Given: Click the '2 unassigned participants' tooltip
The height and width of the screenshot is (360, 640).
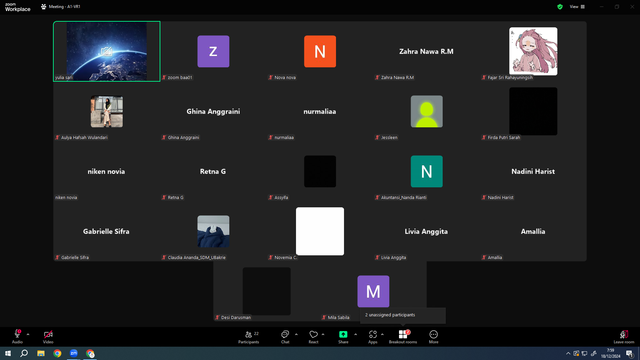Looking at the screenshot, I should pos(402,315).
